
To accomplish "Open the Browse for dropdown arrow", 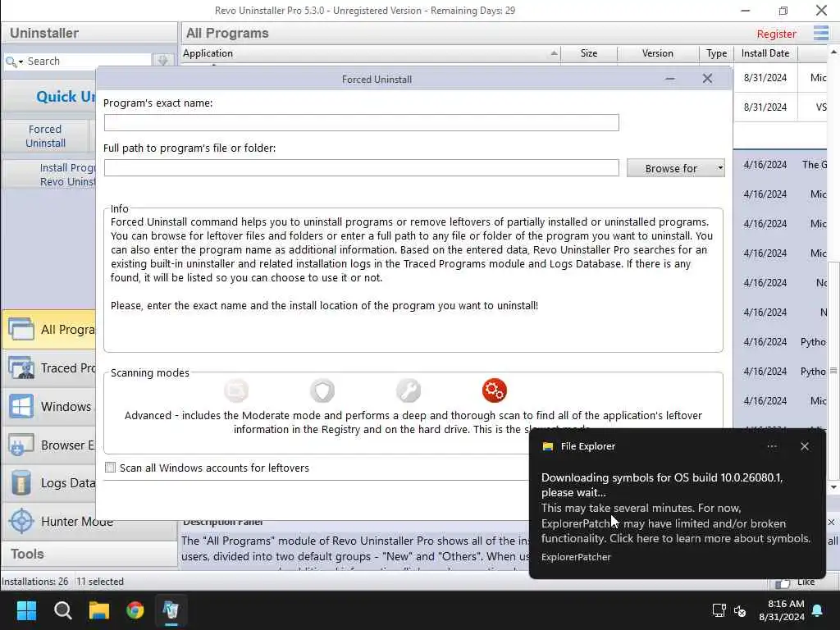I will (x=720, y=168).
